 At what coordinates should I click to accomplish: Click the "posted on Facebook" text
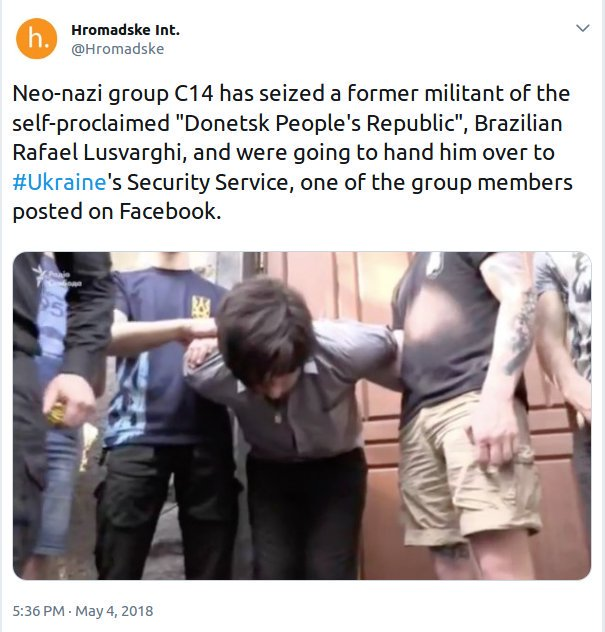[117, 212]
